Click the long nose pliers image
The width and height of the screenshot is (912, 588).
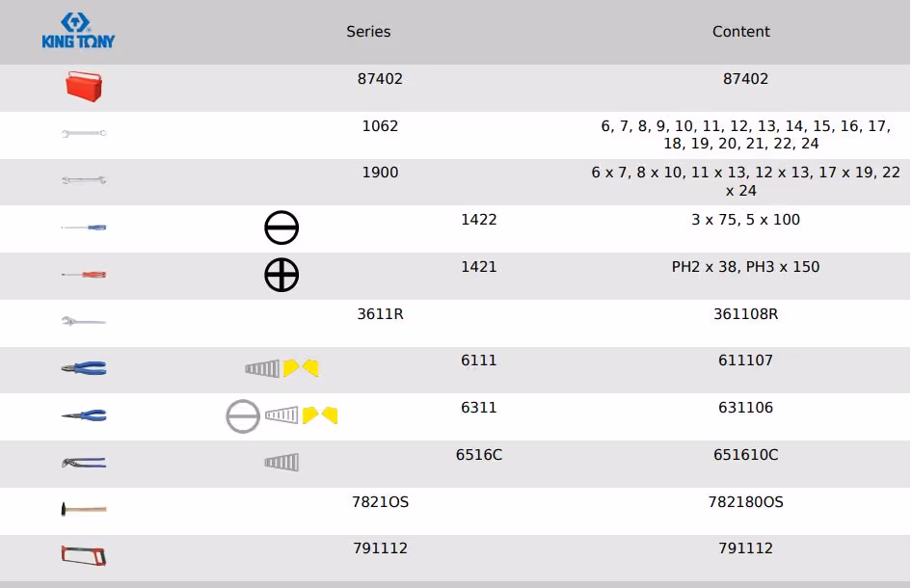tap(84, 415)
